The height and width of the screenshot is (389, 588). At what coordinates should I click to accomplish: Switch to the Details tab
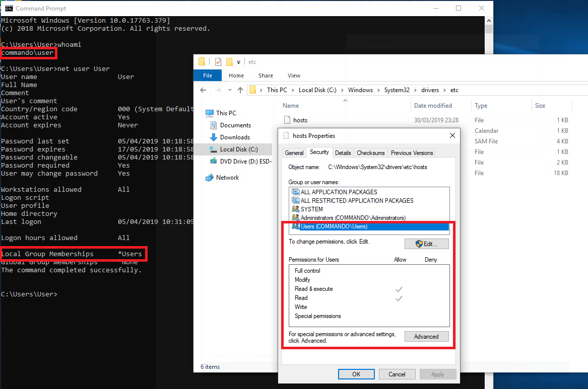tap(343, 153)
